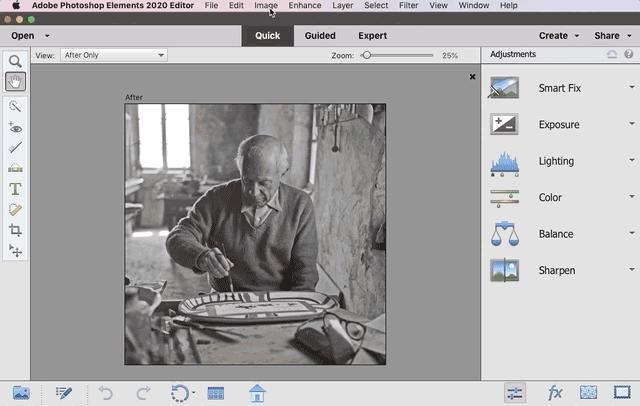Select the Spot Healing Brush tool
Screen dimensions: 640x406
15,209
